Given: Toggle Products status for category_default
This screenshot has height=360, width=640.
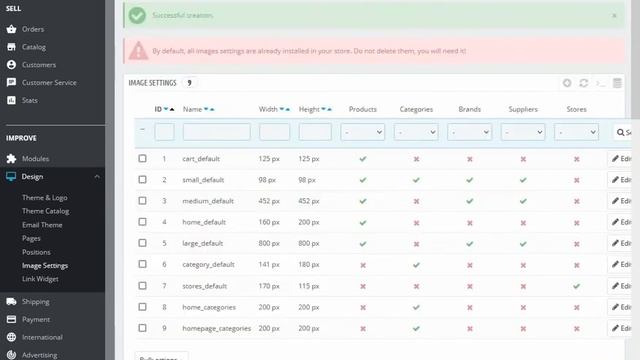Looking at the screenshot, I should coord(363,265).
